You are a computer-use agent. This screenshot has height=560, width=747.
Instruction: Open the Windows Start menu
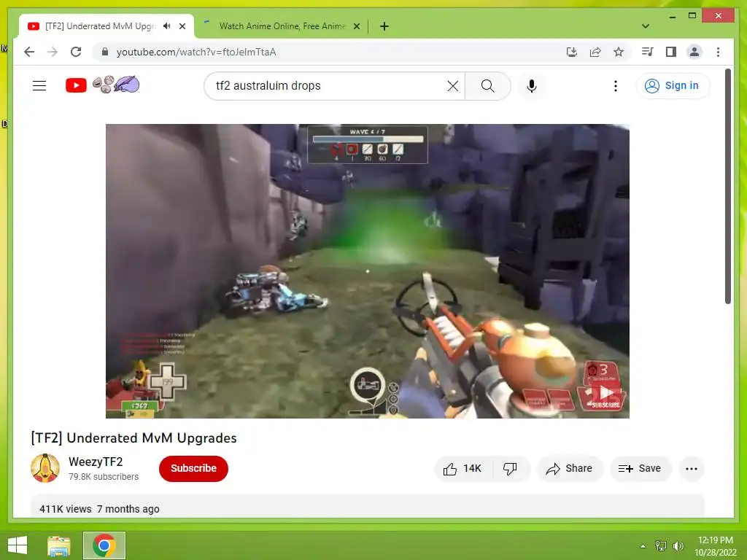click(18, 545)
